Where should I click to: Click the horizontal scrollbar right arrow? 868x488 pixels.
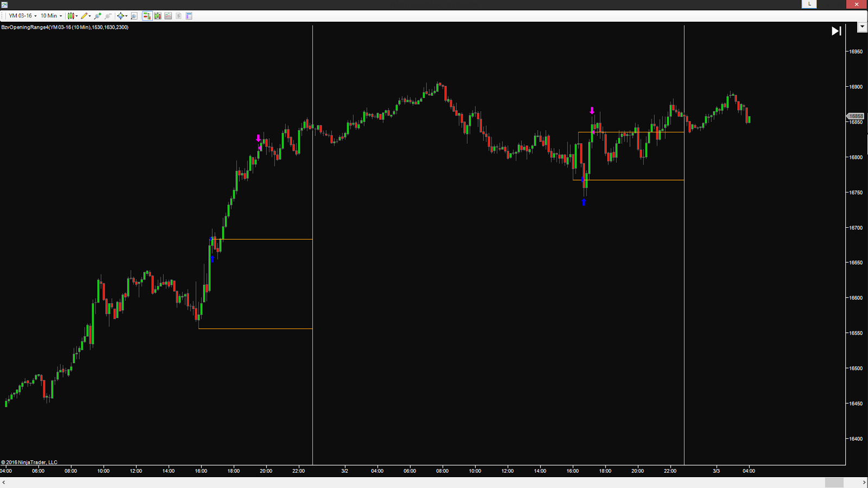[x=864, y=483]
